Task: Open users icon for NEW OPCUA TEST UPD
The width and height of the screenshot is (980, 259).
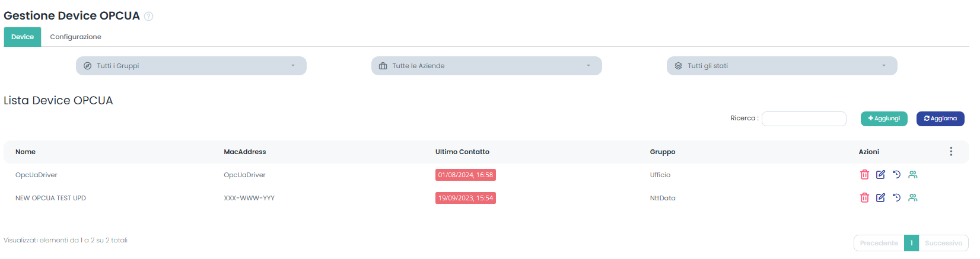Action: coord(913,198)
